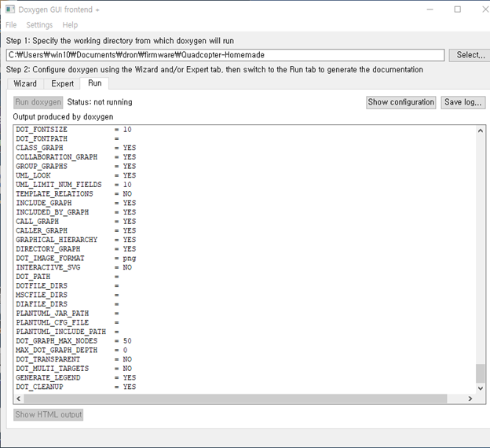Click the PLANTUML_CFG_FILE line

pos(68,322)
